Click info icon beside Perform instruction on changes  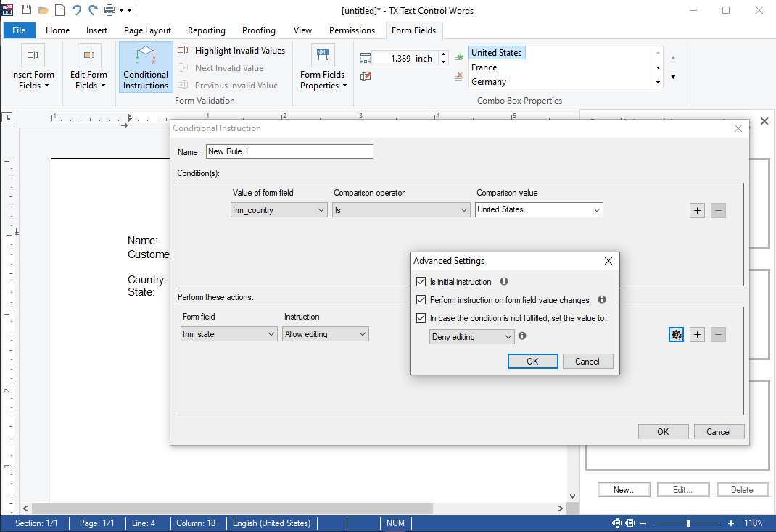pos(602,299)
